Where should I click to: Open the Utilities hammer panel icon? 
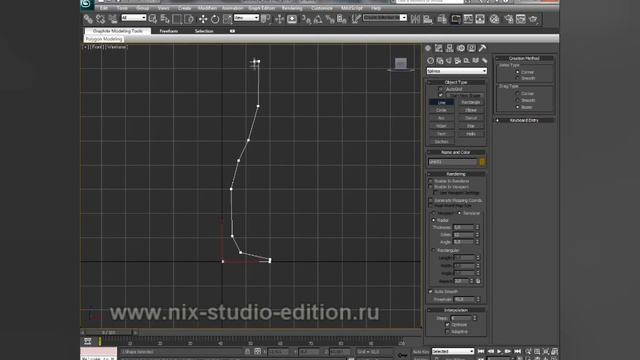[x=482, y=48]
